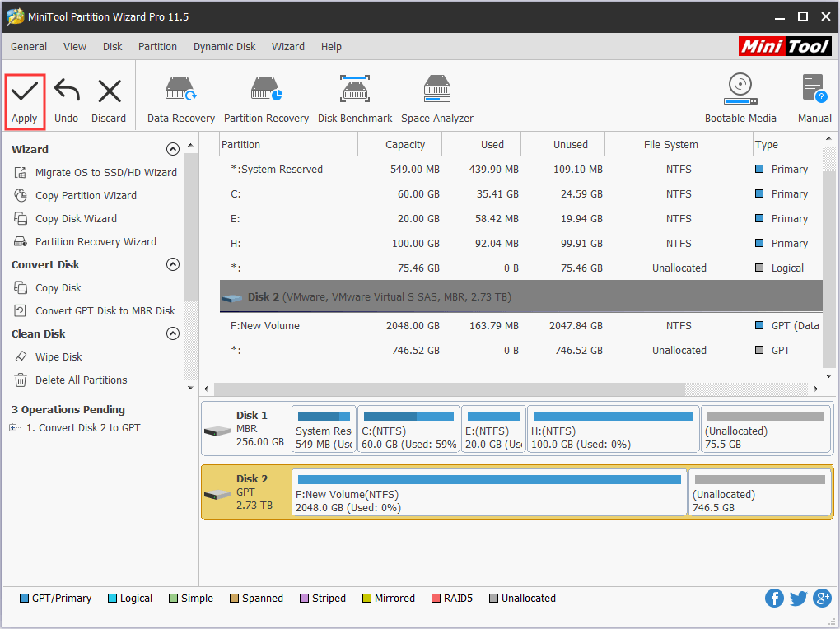Viewport: 840px width, 629px height.
Task: Open the Space Analyzer tool
Action: (437, 100)
